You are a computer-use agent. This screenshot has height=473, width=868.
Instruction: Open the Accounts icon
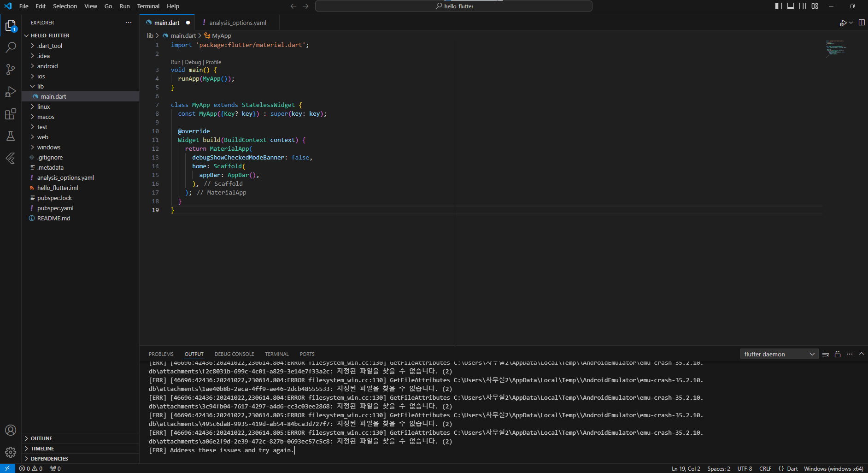11,430
